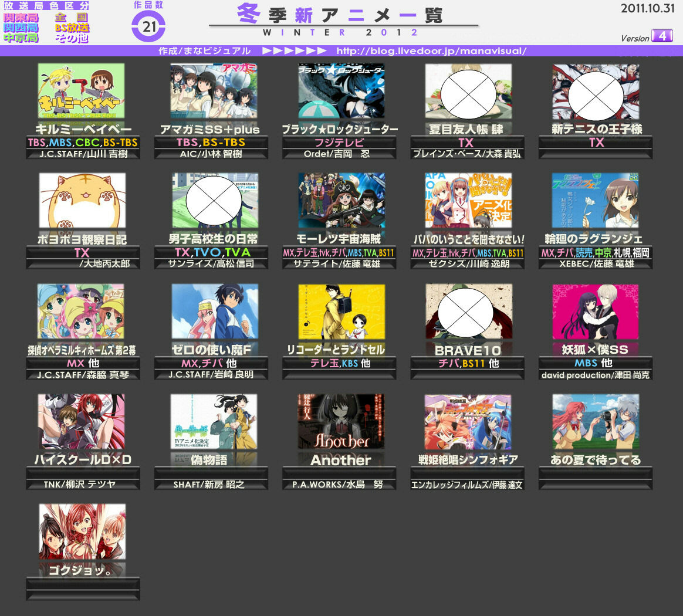Click XEBEC/佐藤 竜雄 credit text
Viewport: 683px width, 616px height.
point(596,263)
